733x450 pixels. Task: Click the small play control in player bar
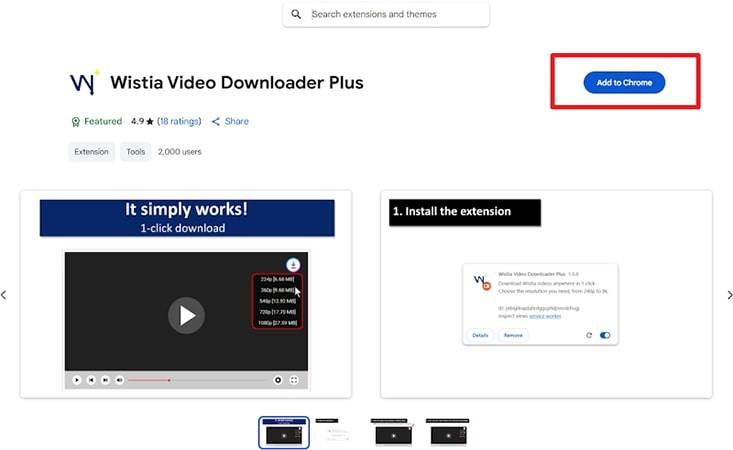point(77,380)
